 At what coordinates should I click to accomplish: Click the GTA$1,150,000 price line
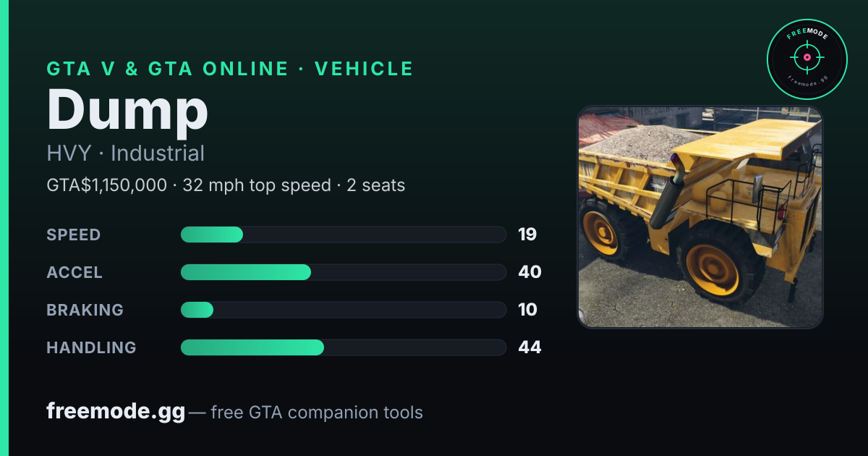point(226,185)
